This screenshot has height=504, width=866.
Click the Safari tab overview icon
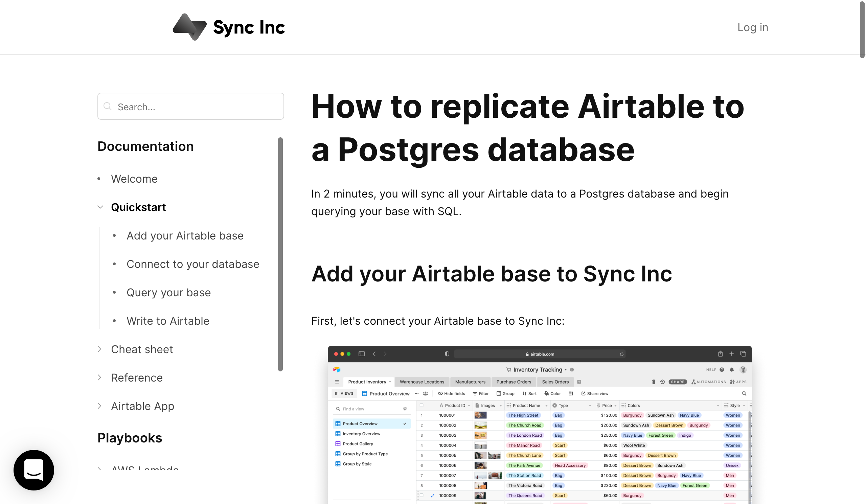click(743, 354)
